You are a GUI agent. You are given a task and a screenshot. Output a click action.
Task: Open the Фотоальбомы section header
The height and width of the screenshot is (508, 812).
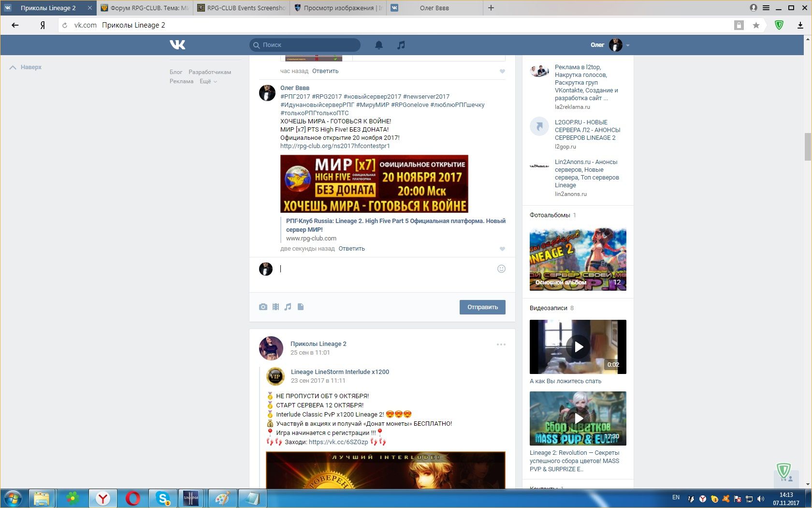[550, 215]
